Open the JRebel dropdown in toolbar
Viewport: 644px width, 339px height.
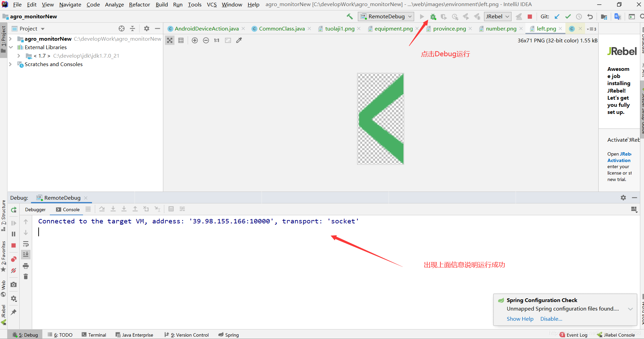tap(498, 17)
